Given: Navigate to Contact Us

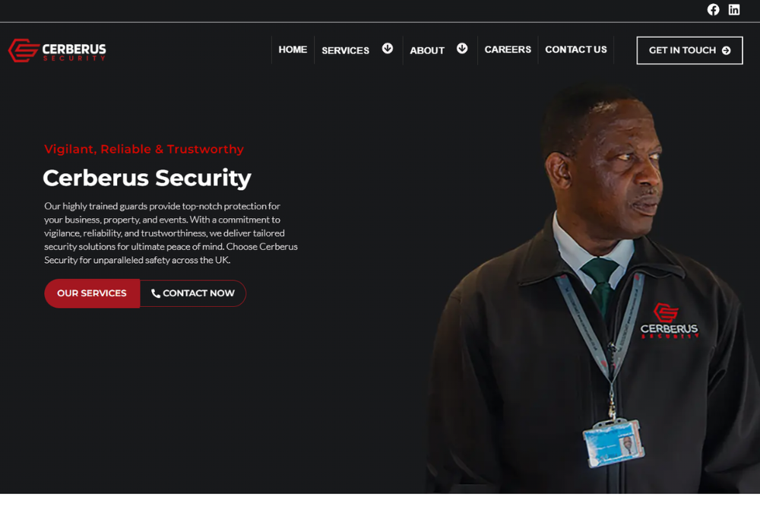Looking at the screenshot, I should tap(576, 49).
